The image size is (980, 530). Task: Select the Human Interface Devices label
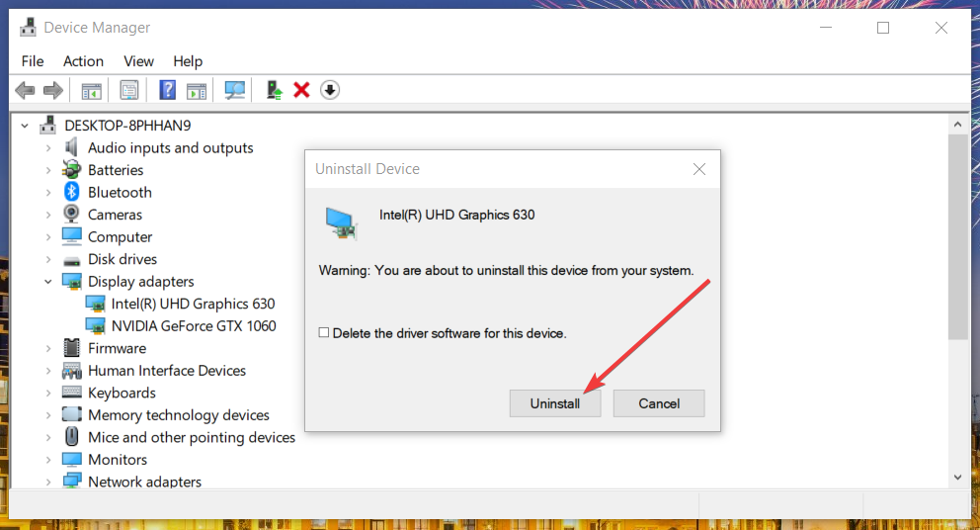(x=167, y=371)
